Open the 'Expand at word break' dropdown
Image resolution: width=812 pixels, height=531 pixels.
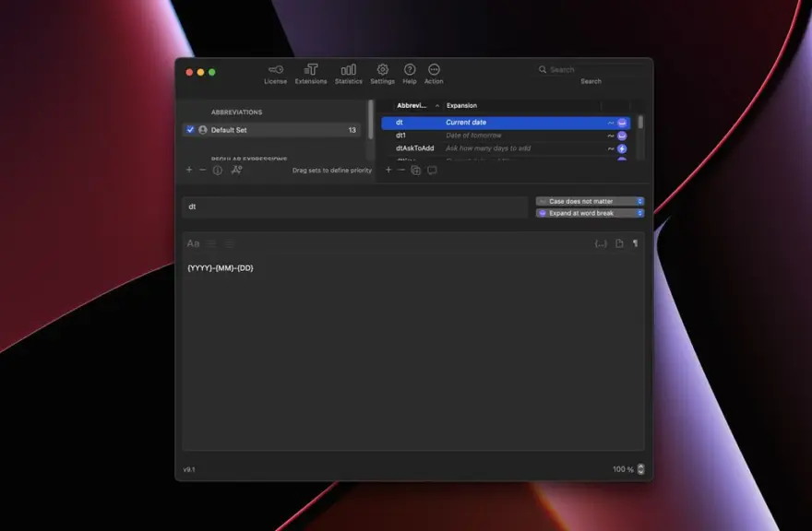590,213
